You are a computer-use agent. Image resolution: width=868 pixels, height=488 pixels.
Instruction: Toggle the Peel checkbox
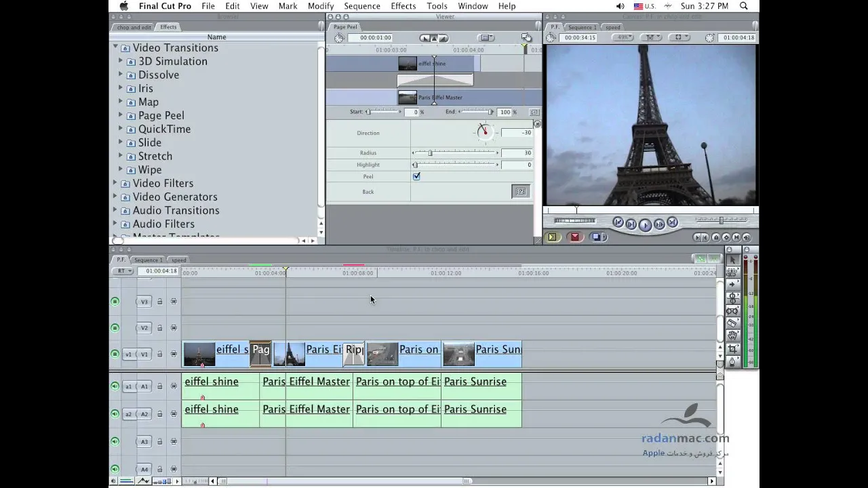[x=416, y=176]
